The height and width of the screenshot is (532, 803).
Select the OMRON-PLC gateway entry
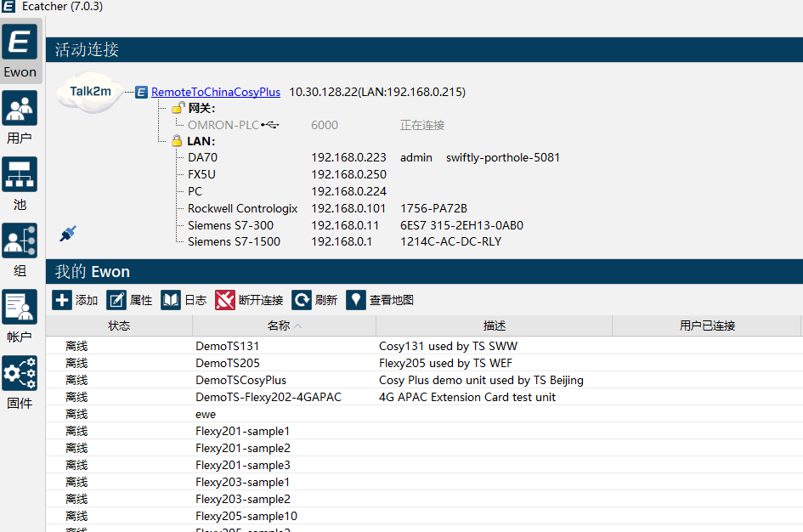coord(223,125)
